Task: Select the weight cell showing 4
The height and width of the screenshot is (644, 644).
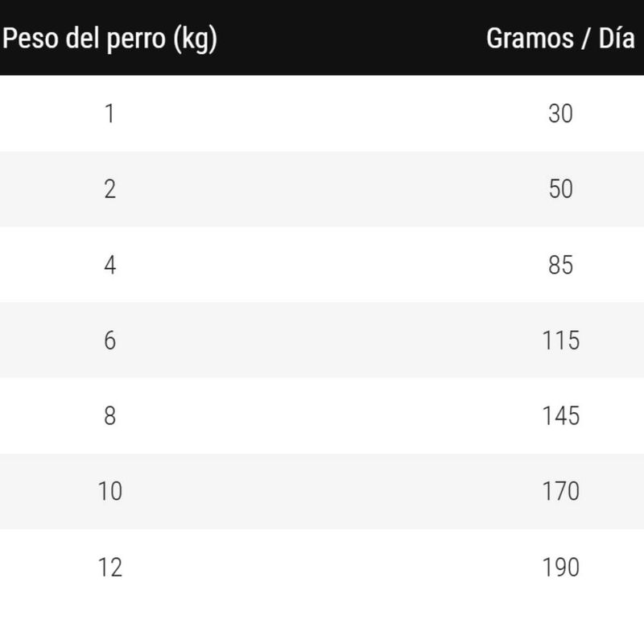Action: coord(109,265)
